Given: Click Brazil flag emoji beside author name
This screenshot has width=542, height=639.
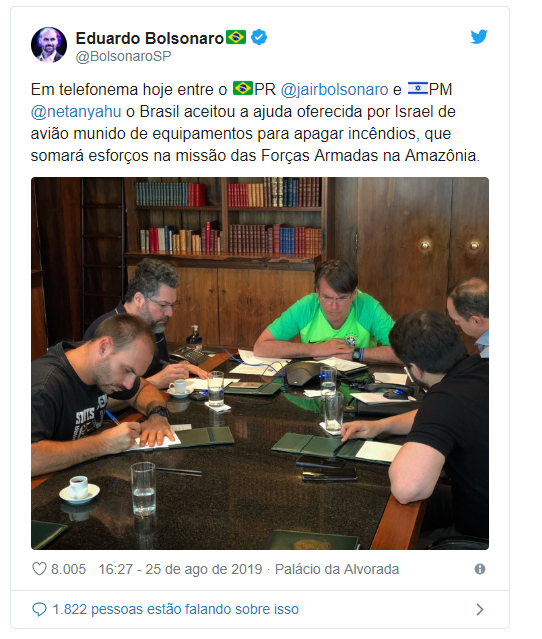Looking at the screenshot, I should tap(236, 37).
